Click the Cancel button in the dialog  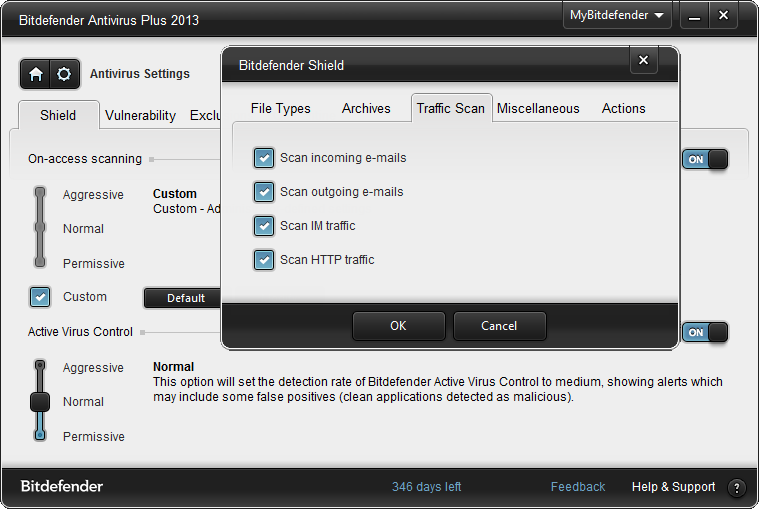[499, 326]
